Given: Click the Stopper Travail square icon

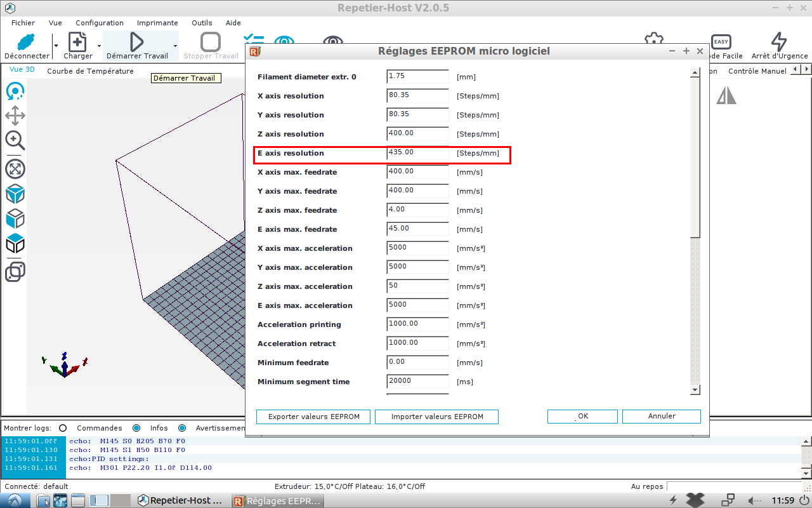Looking at the screenshot, I should click(211, 42).
